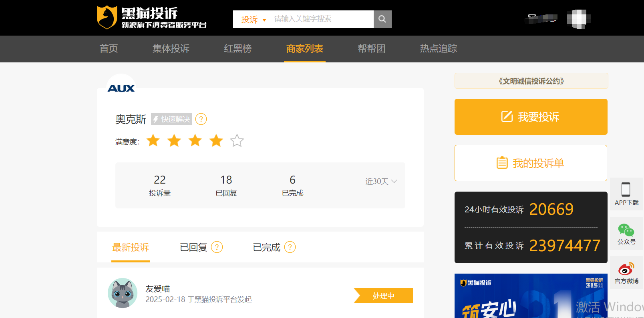Screen dimensions: 644x318
Task: Open the 帮帮团 nav tab
Action: [x=372, y=49]
